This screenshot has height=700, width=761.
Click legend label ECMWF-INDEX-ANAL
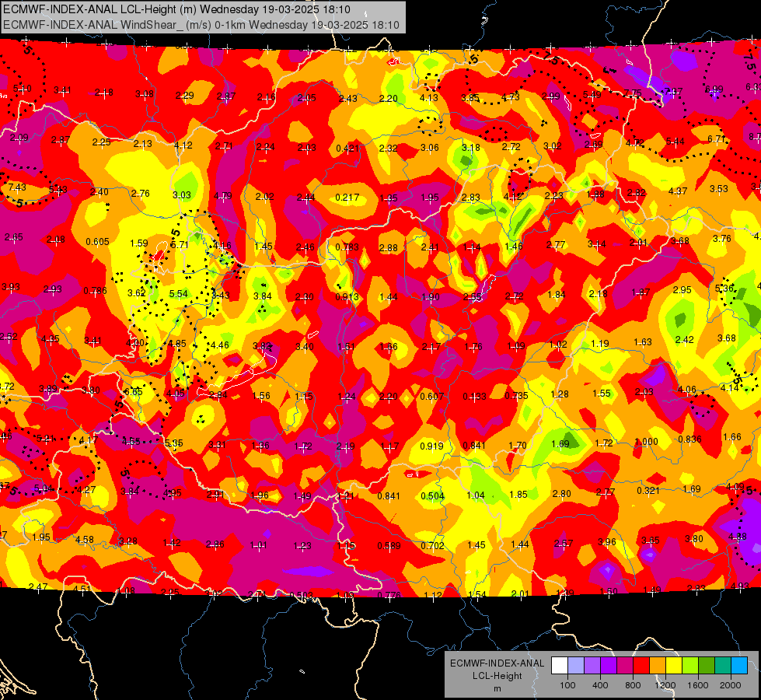(x=497, y=663)
